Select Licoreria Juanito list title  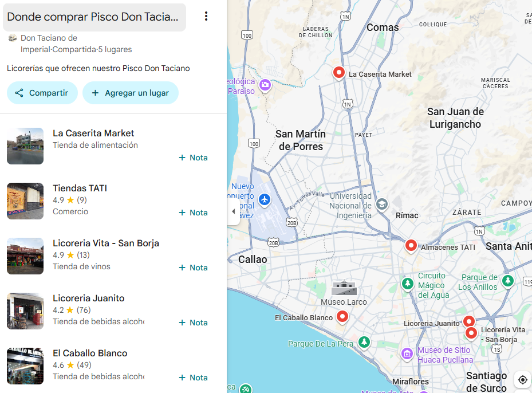(x=89, y=298)
